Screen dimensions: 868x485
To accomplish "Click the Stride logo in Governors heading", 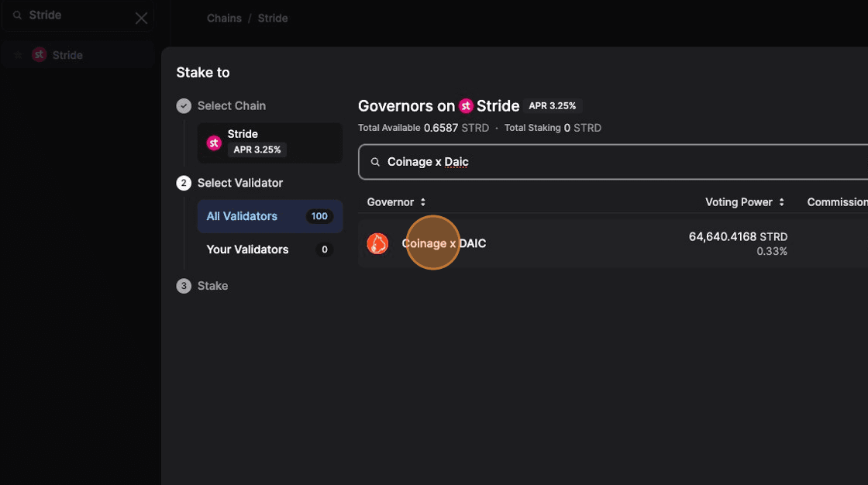I will pos(466,106).
